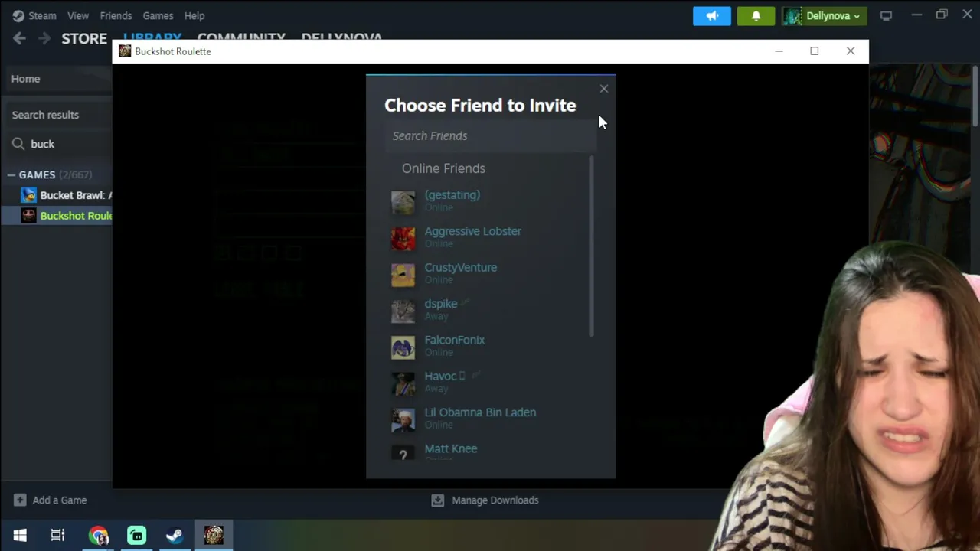Click the friends list scrollbar
Screen dimensions: 980x551
click(591, 246)
